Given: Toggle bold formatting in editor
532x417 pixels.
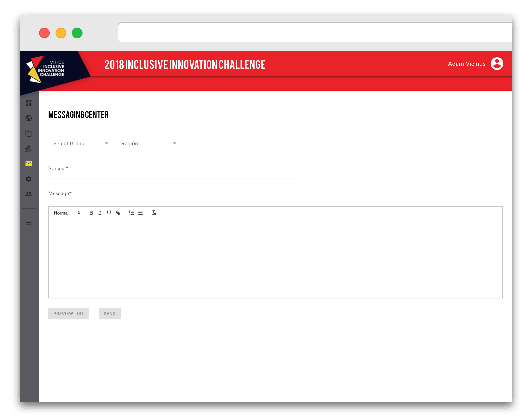Looking at the screenshot, I should [91, 213].
